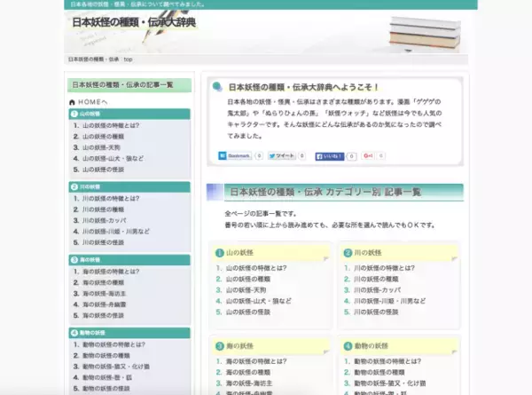Open sidebar link 山の妖怪の種類
This screenshot has height=395, width=532.
click(103, 137)
